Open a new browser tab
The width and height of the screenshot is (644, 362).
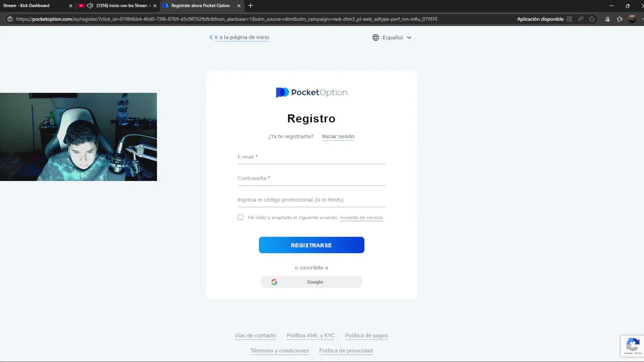pos(251,6)
